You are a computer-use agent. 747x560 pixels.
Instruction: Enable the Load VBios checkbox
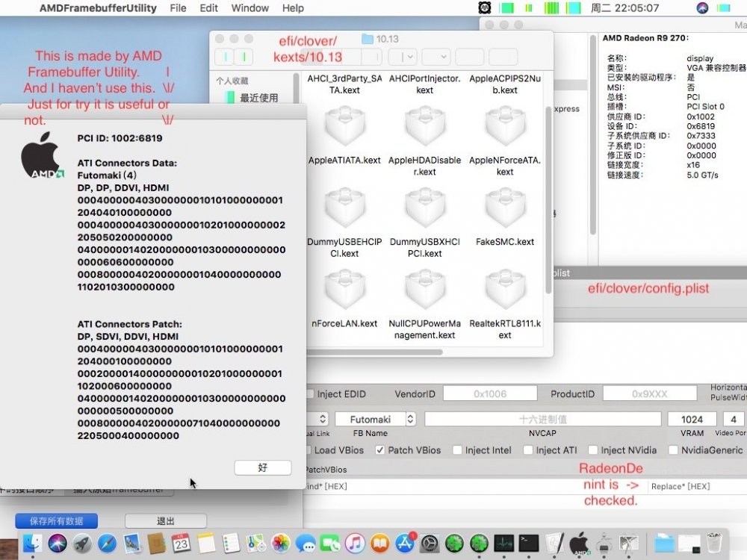pos(309,450)
